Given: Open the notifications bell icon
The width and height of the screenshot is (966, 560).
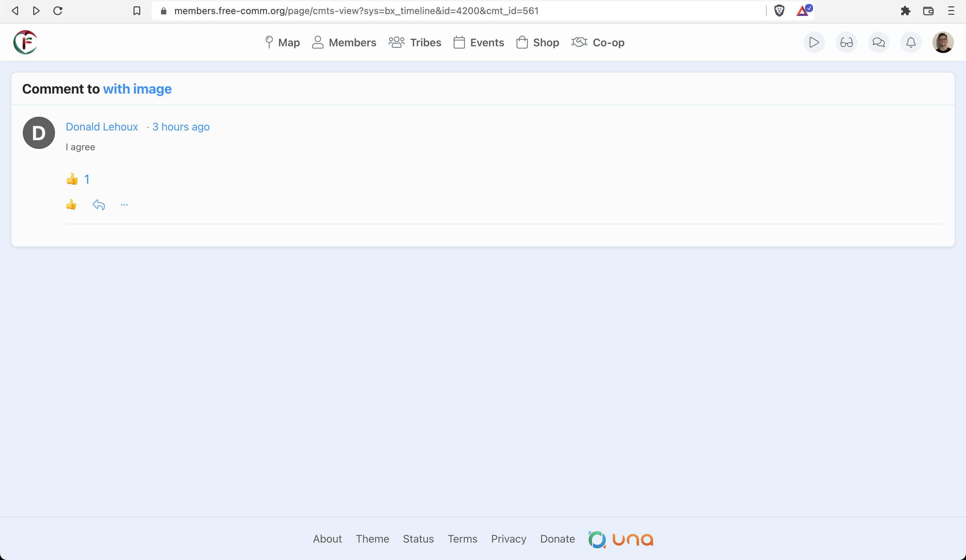Looking at the screenshot, I should [910, 42].
